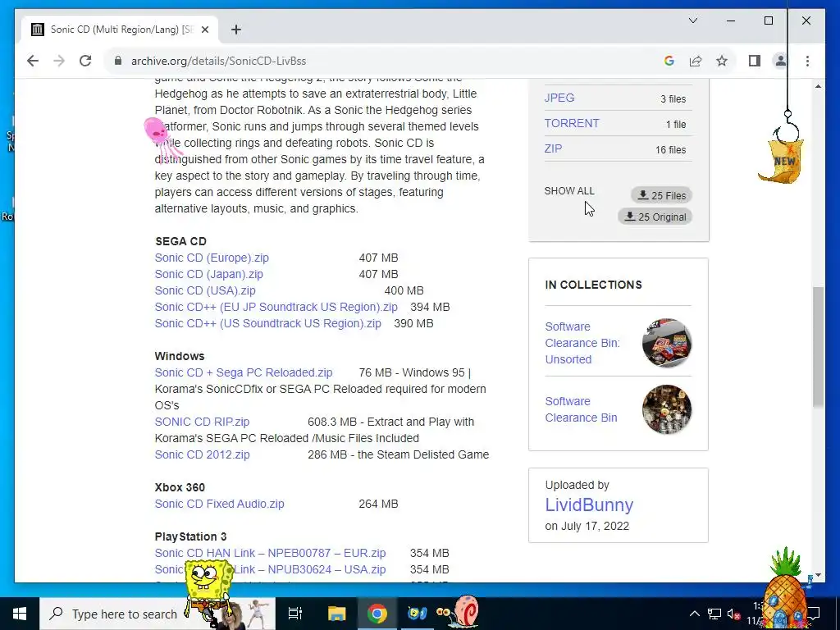Download Sonic CD 2012.zip
Viewport: 840px width, 630px height.
tap(202, 454)
